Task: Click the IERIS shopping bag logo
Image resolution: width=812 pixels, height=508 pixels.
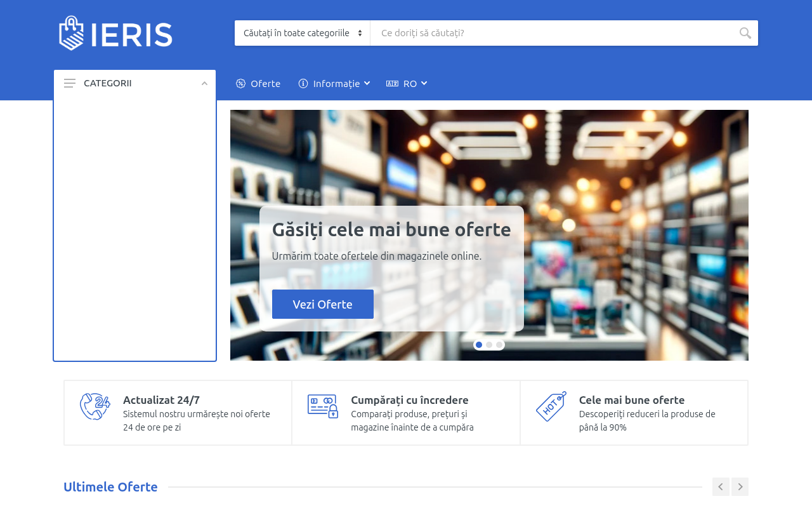Action: point(115,33)
